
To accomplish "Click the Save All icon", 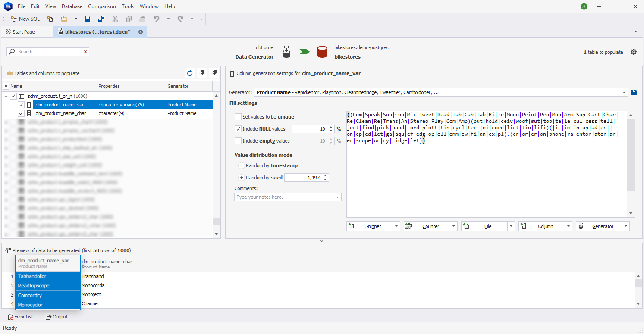I will 101,19.
